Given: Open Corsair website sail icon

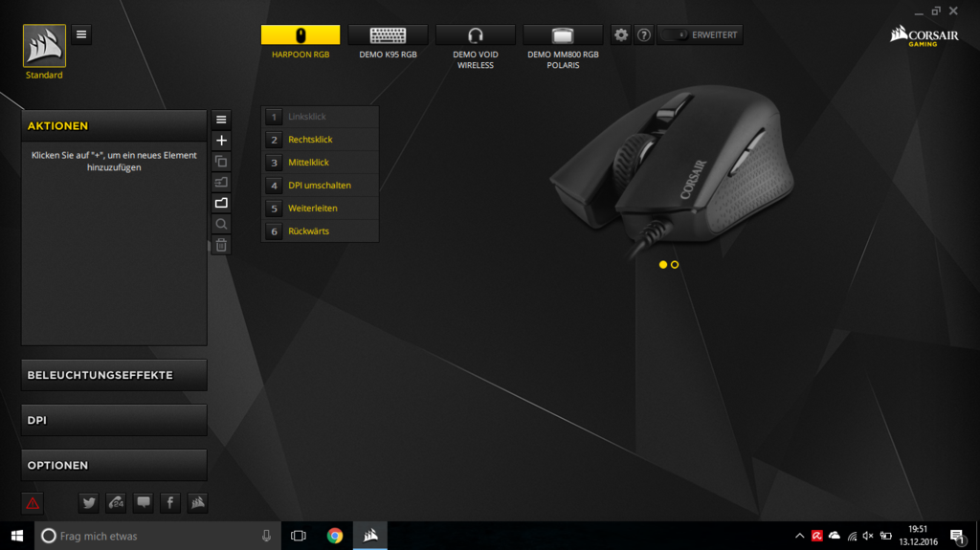Looking at the screenshot, I should pos(197,502).
